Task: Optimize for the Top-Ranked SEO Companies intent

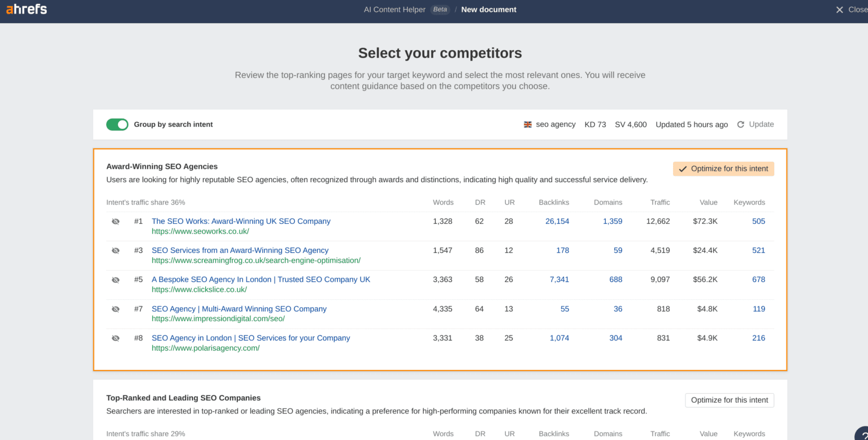Action: pyautogui.click(x=729, y=400)
